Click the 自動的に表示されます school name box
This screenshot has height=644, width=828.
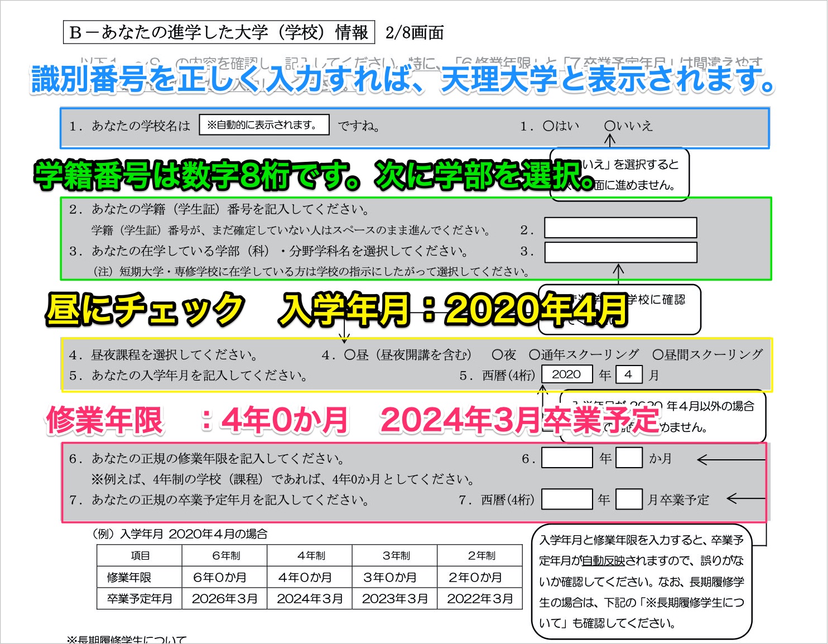coord(264,125)
